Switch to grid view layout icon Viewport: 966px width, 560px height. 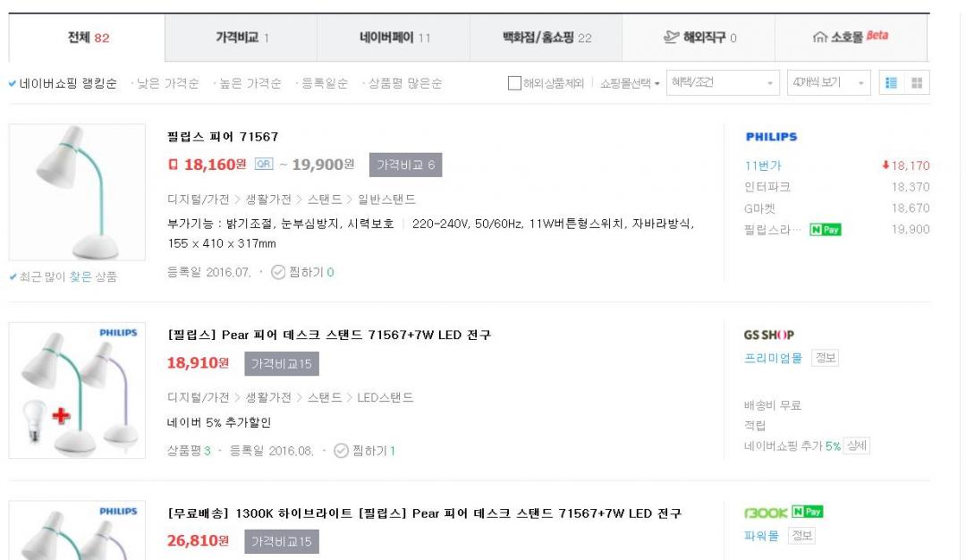(915, 83)
